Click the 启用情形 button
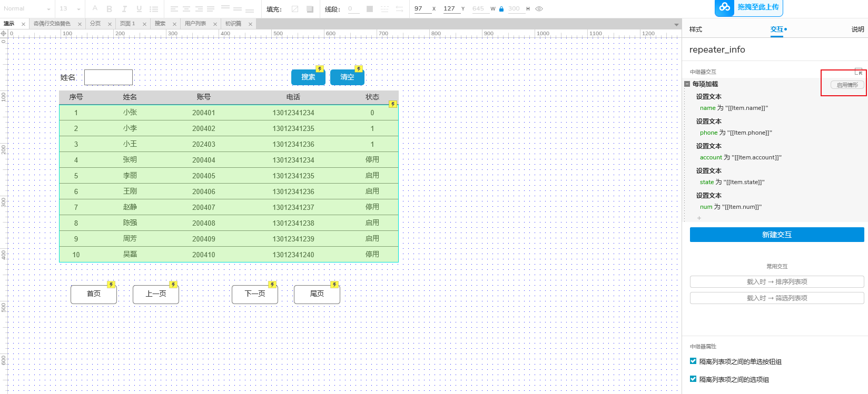868x394 pixels. 847,85
